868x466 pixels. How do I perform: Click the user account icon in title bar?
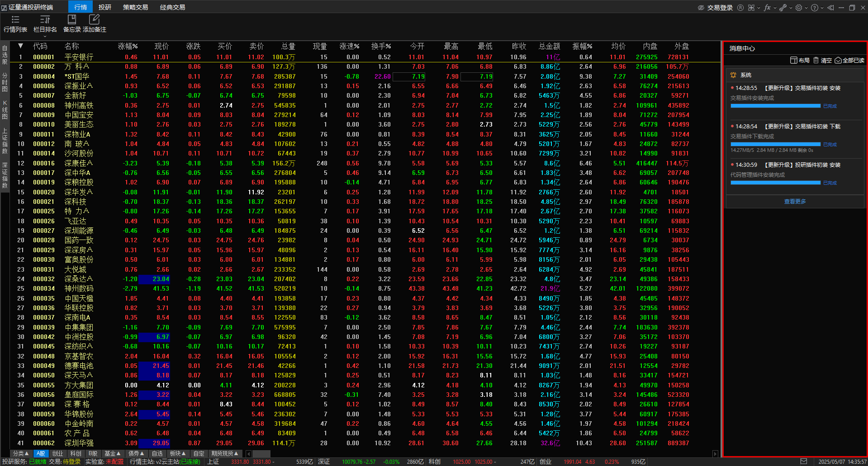pyautogui.click(x=740, y=8)
